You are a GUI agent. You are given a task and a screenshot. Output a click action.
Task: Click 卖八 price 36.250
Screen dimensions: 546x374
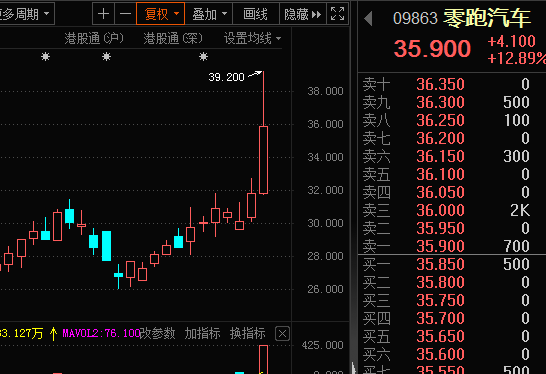pos(440,120)
